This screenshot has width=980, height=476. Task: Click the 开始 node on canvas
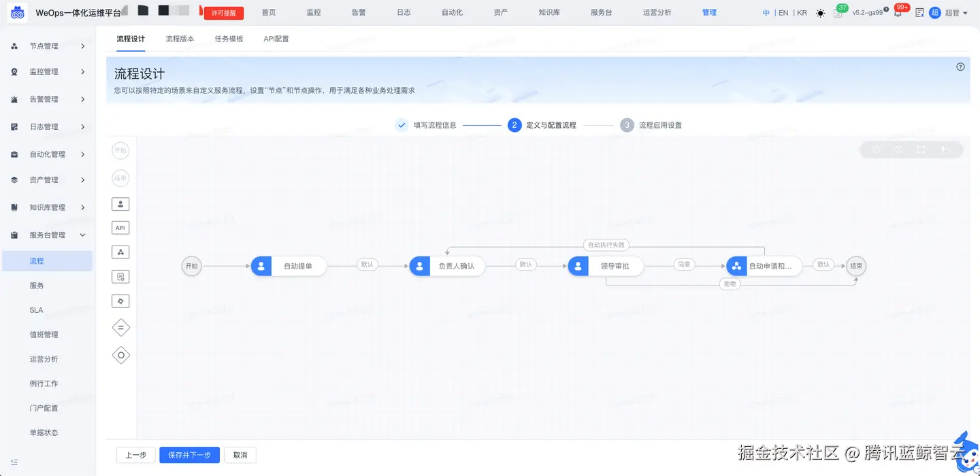(191, 266)
